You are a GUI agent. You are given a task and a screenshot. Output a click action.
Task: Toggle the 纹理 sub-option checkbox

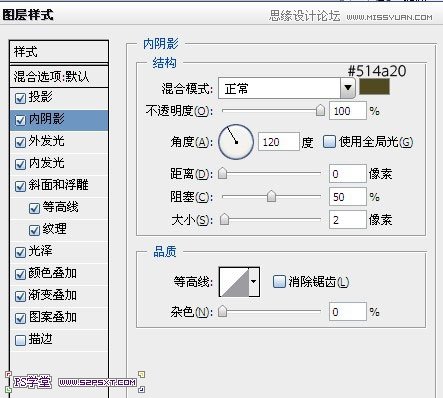[34, 230]
